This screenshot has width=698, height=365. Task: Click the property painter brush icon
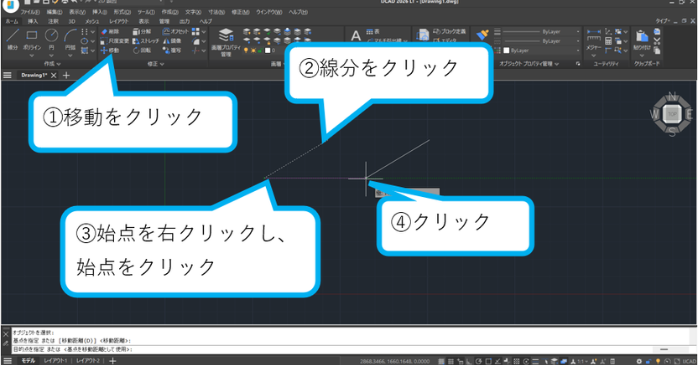[482, 34]
